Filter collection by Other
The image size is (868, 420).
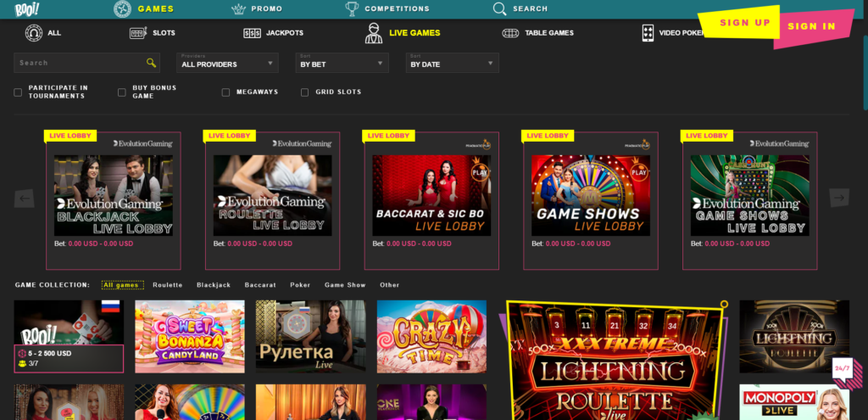389,285
